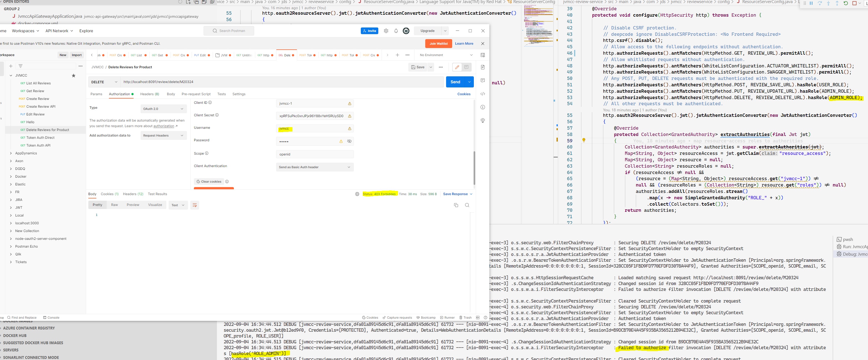This screenshot has height=360, width=868.
Task: Select the Authorization tab in Postman
Action: pos(121,94)
